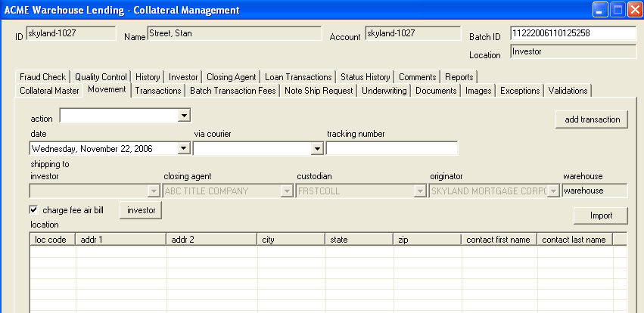Switch to the Fraud Check tab
The image size is (644, 313).
click(42, 77)
